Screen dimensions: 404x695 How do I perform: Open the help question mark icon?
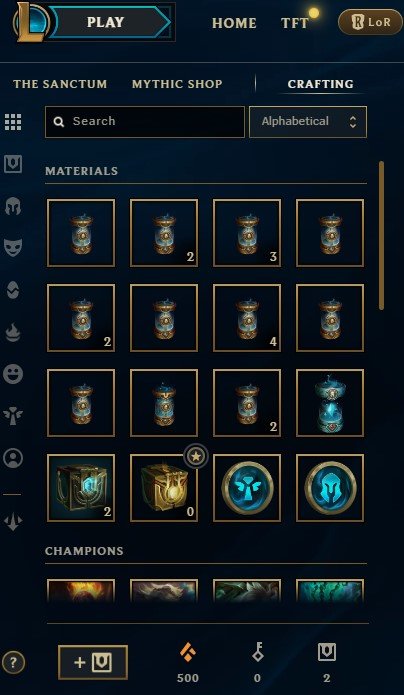coord(13,663)
